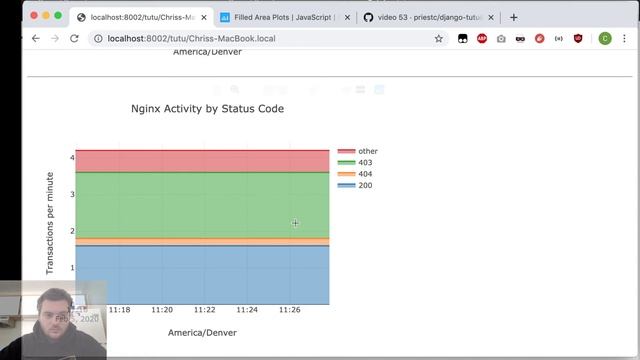
Task: Open the red ABP Adblock Plus extension
Action: (482, 38)
